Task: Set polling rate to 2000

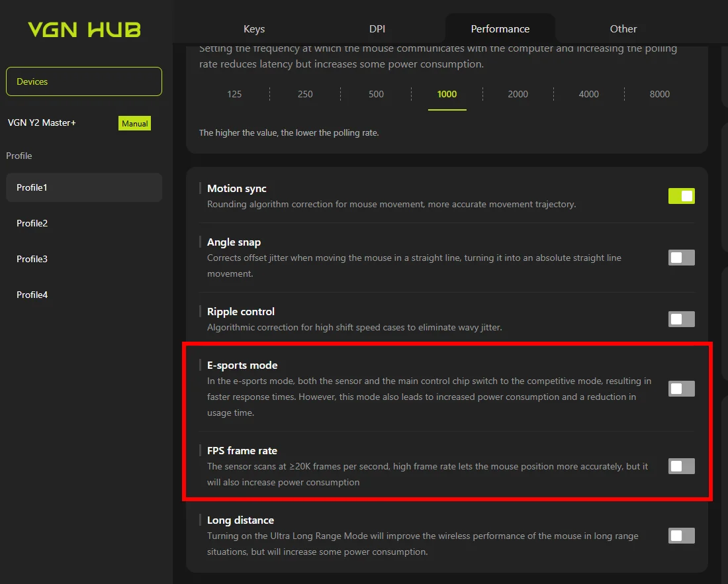Action: pyautogui.click(x=518, y=94)
